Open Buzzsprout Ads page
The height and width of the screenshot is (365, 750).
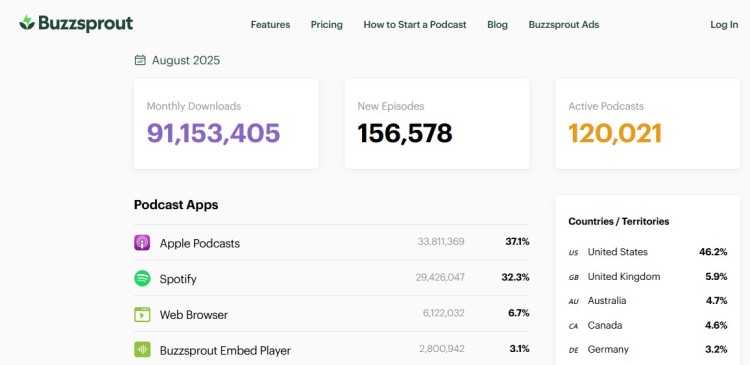tap(563, 24)
